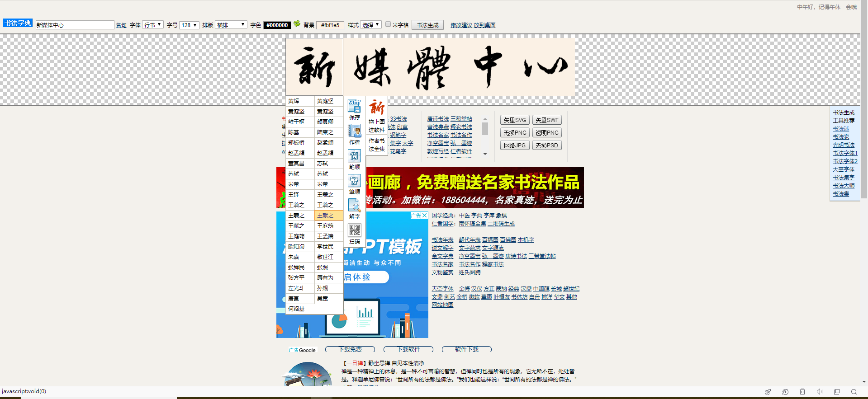
Task: Export as 矢量SWF
Action: pos(547,120)
